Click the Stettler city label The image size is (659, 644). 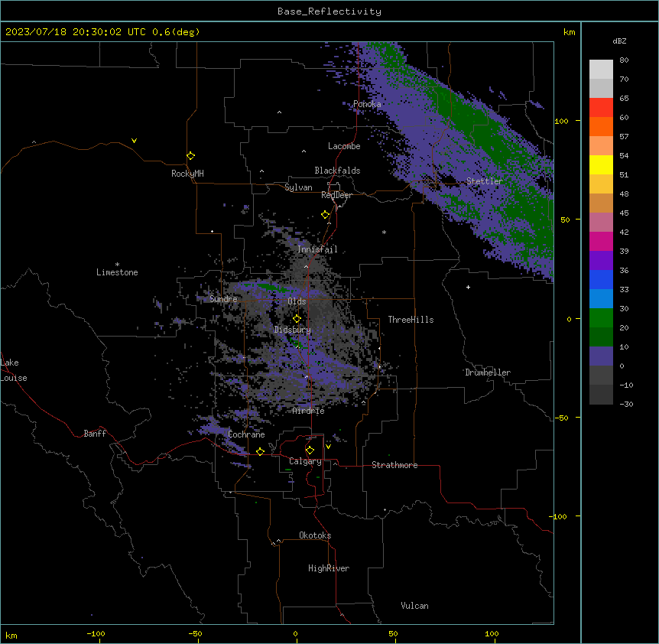pos(485,181)
